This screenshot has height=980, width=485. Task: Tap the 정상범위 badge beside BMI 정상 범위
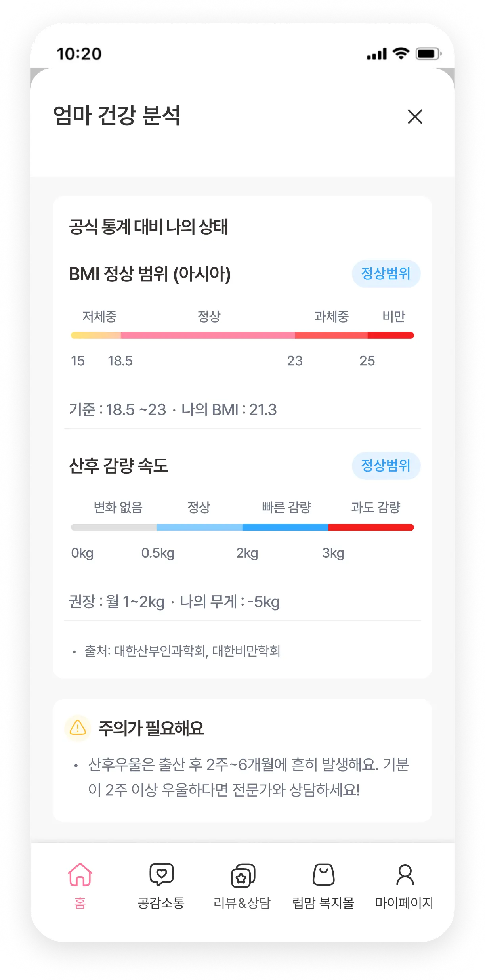tap(386, 273)
